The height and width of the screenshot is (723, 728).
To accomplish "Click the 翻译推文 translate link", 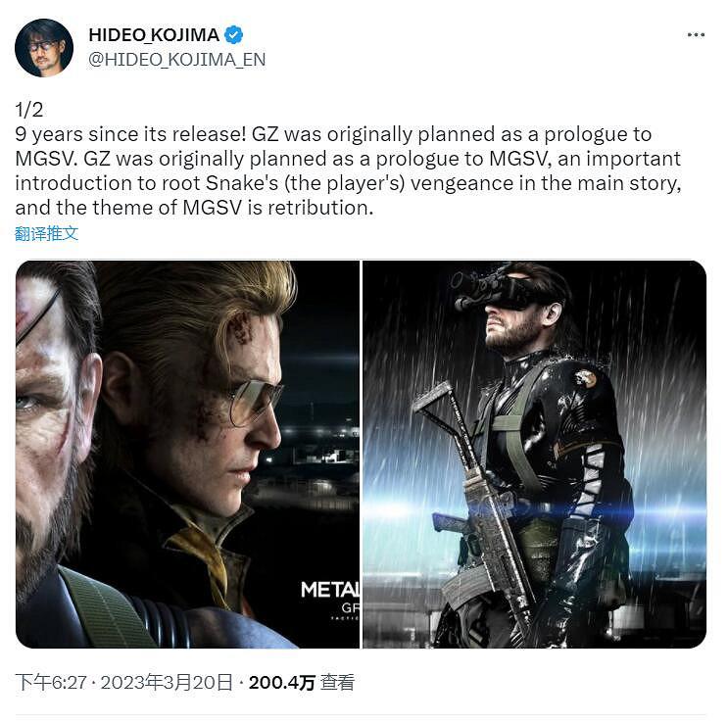I will pyautogui.click(x=46, y=233).
